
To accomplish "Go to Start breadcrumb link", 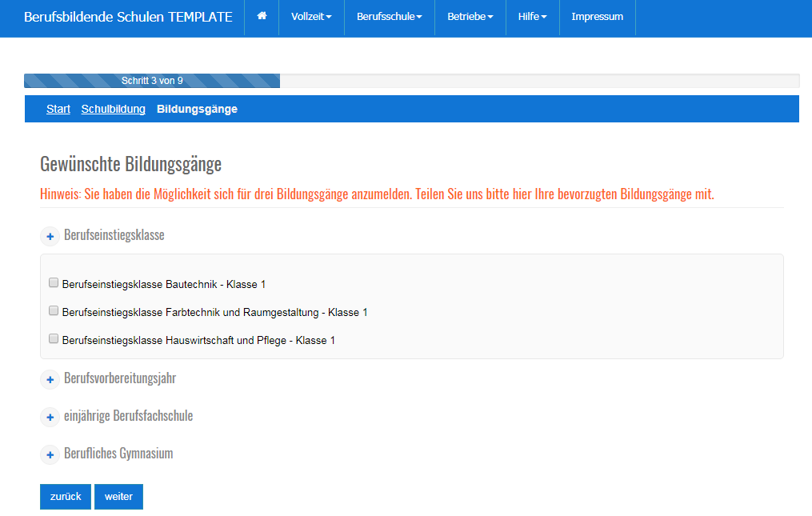I will coord(58,109).
